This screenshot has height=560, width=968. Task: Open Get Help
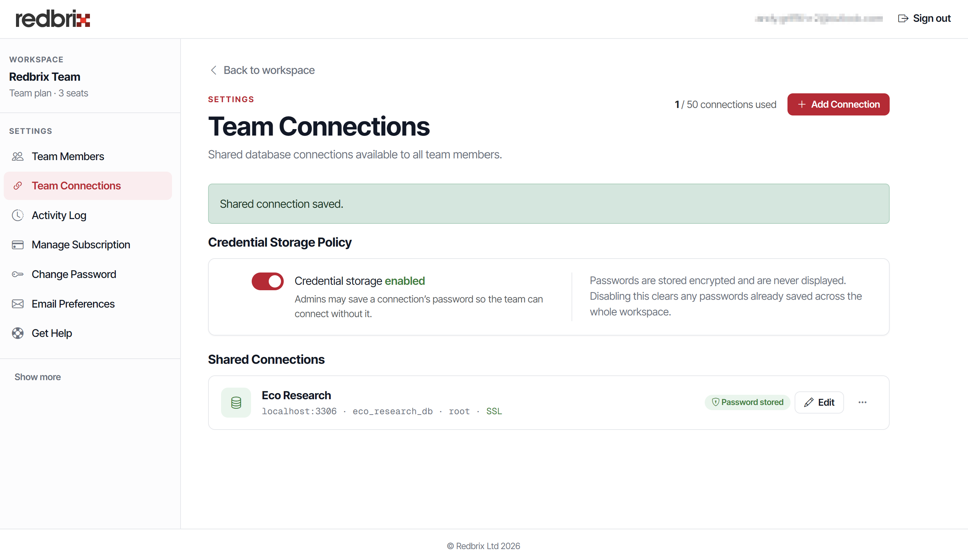(x=88, y=333)
